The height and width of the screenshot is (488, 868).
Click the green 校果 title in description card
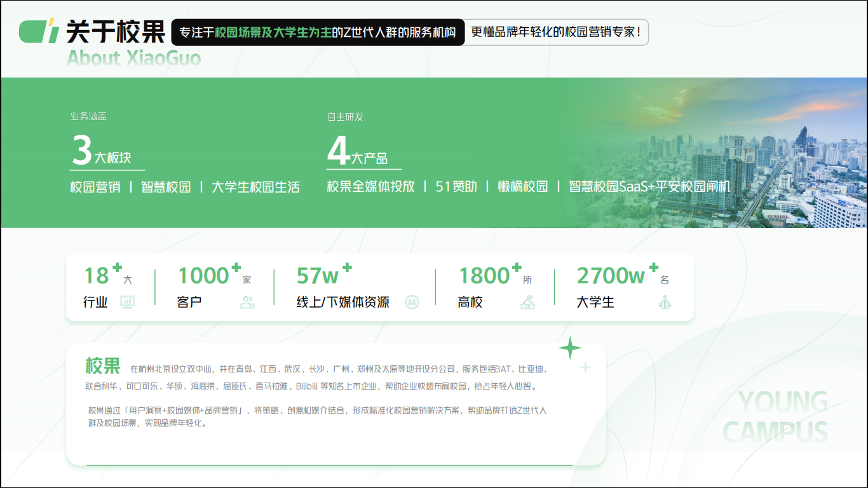(103, 366)
